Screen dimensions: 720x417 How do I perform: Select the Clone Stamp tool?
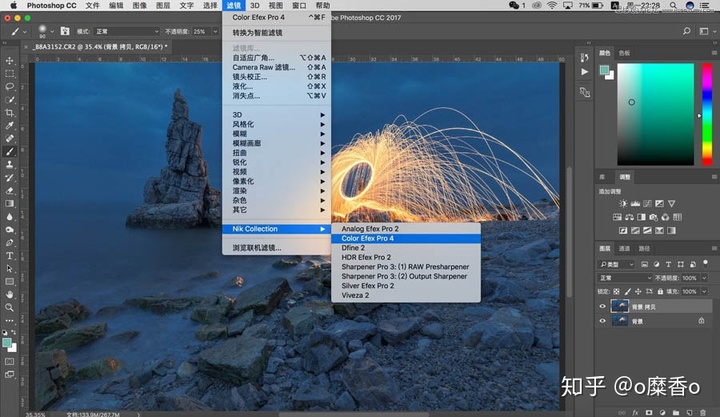(x=9, y=164)
